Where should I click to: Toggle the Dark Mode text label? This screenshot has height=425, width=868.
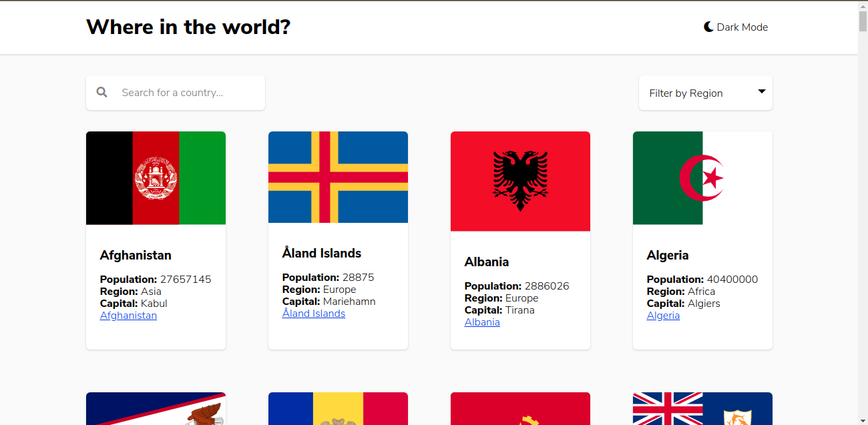pos(742,27)
